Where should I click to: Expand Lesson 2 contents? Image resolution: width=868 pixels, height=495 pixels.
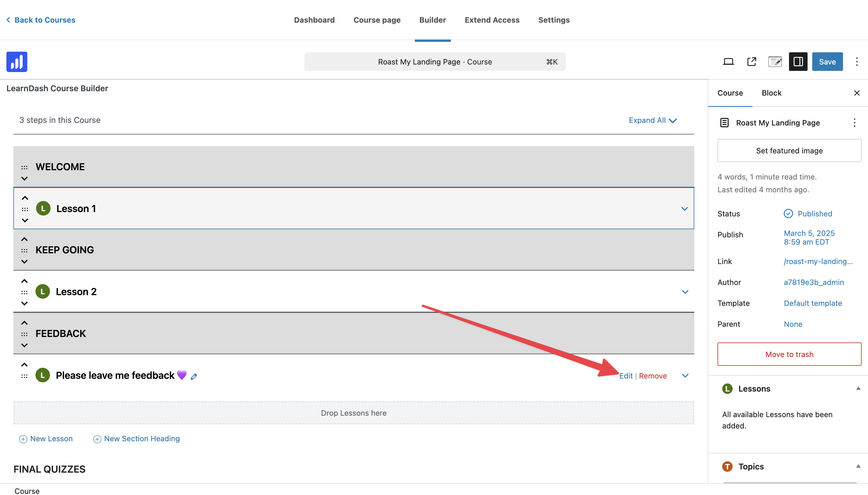tap(685, 292)
